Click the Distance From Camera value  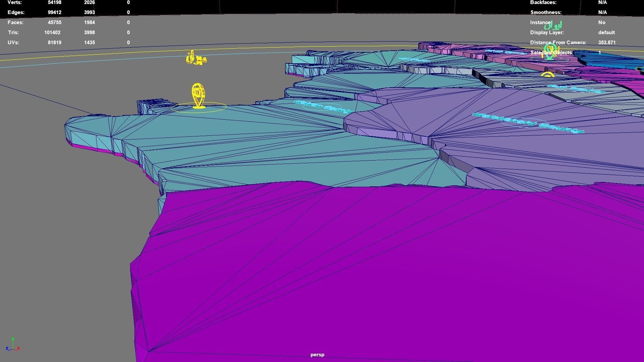coord(606,43)
